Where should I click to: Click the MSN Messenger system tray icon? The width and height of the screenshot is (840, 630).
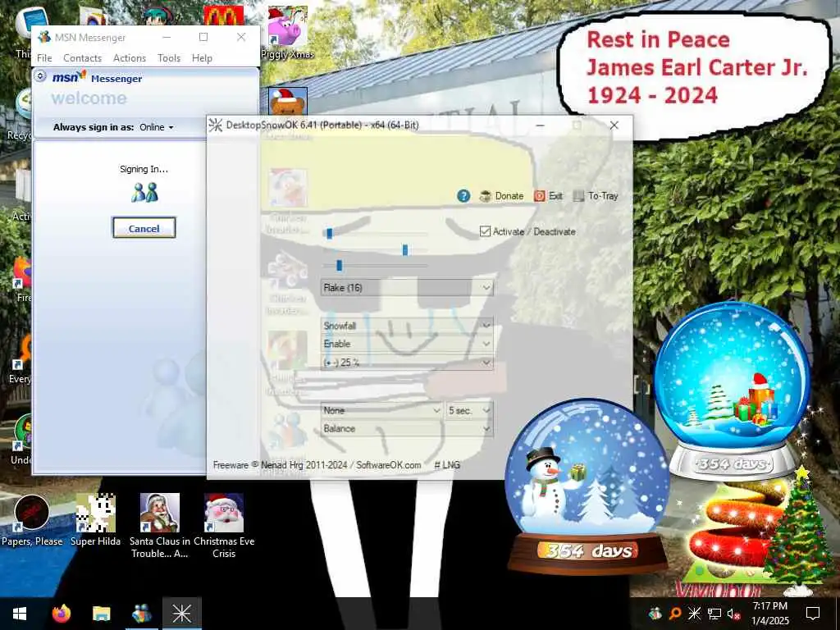(x=655, y=614)
